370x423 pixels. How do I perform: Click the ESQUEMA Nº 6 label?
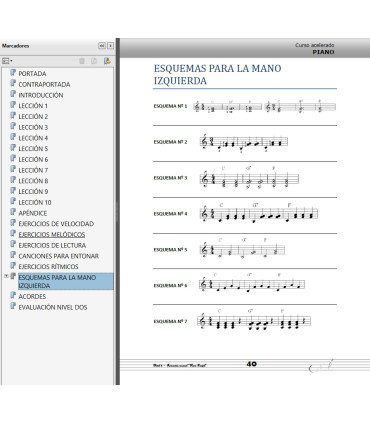[170, 286]
